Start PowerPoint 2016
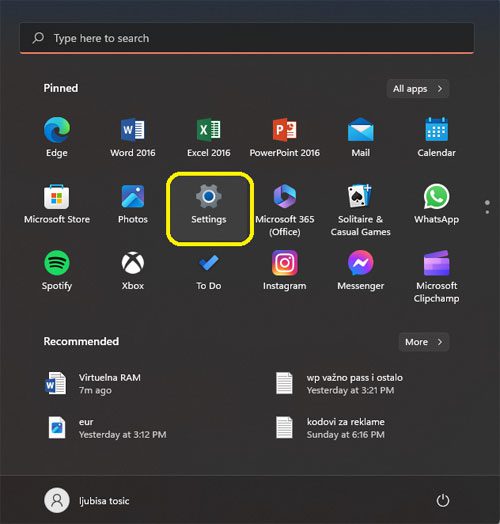 (x=284, y=137)
